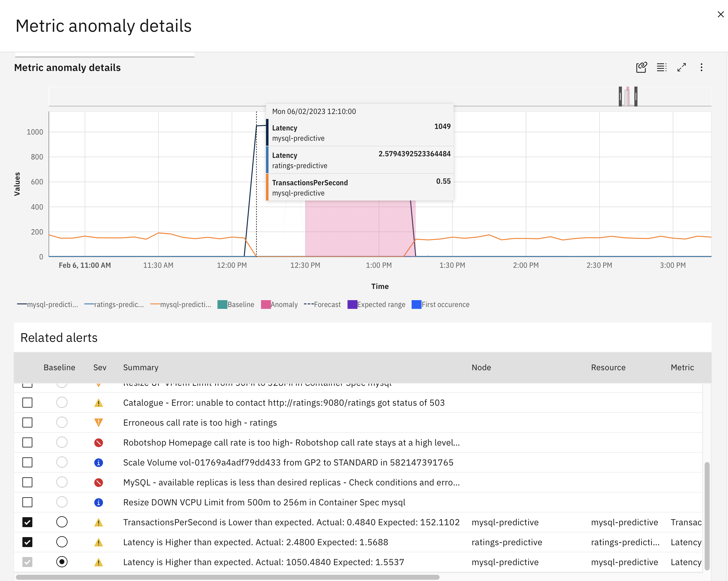Image resolution: width=728 pixels, height=581 pixels.
Task: Sort by the Node column header
Action: coord(481,367)
